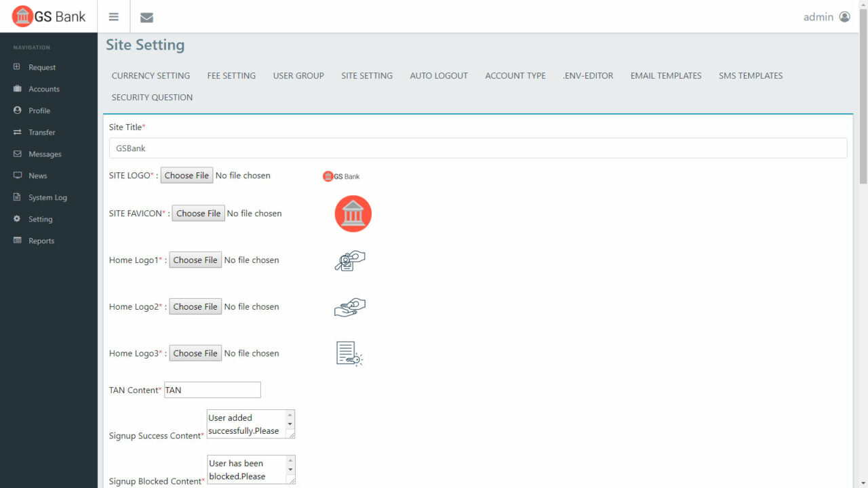Open the EMAIL TEMPLATES tab
The height and width of the screenshot is (488, 868).
[665, 75]
